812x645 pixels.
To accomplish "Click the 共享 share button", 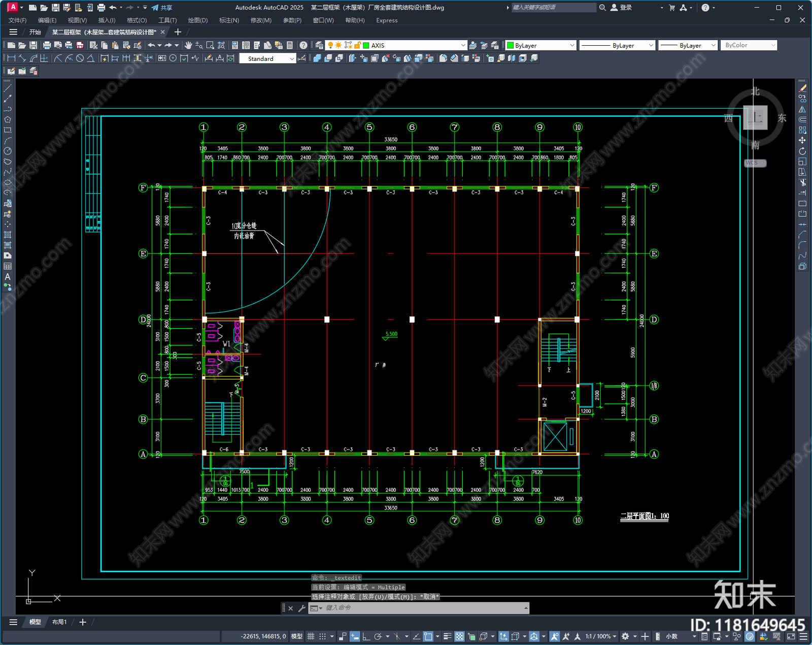I will pos(162,8).
